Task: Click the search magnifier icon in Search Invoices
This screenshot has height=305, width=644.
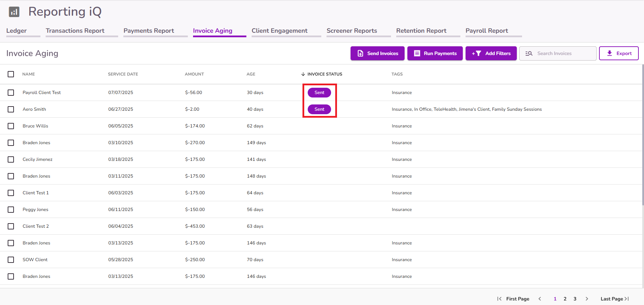Action: (529, 53)
